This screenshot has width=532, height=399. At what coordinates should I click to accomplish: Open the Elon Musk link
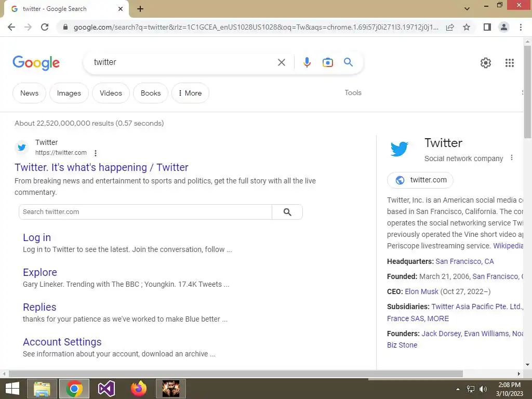[x=421, y=291]
